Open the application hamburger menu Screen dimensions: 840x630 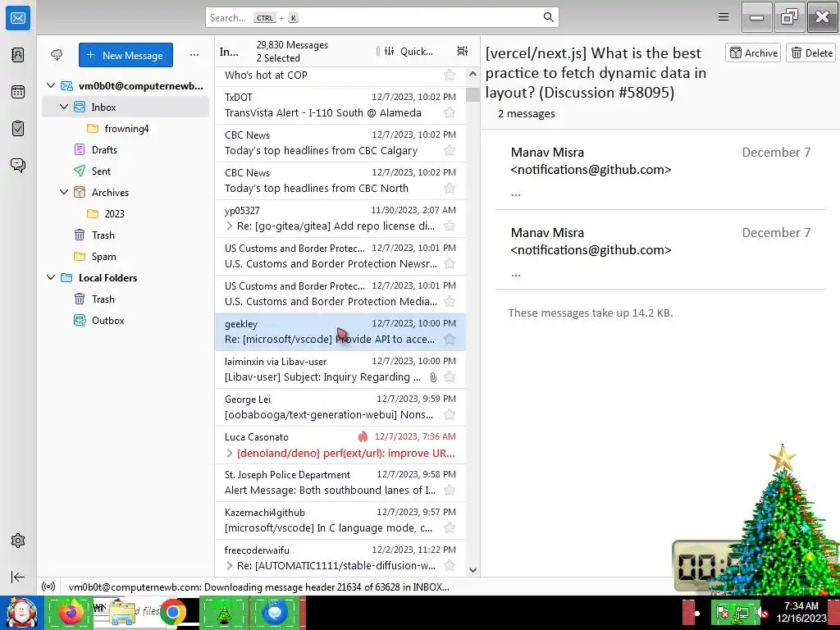(724, 17)
